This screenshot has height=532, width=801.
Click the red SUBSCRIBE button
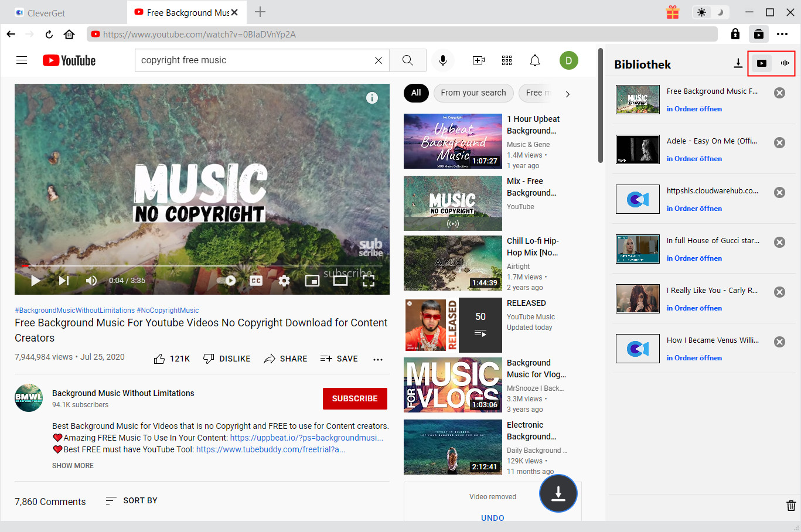(355, 398)
